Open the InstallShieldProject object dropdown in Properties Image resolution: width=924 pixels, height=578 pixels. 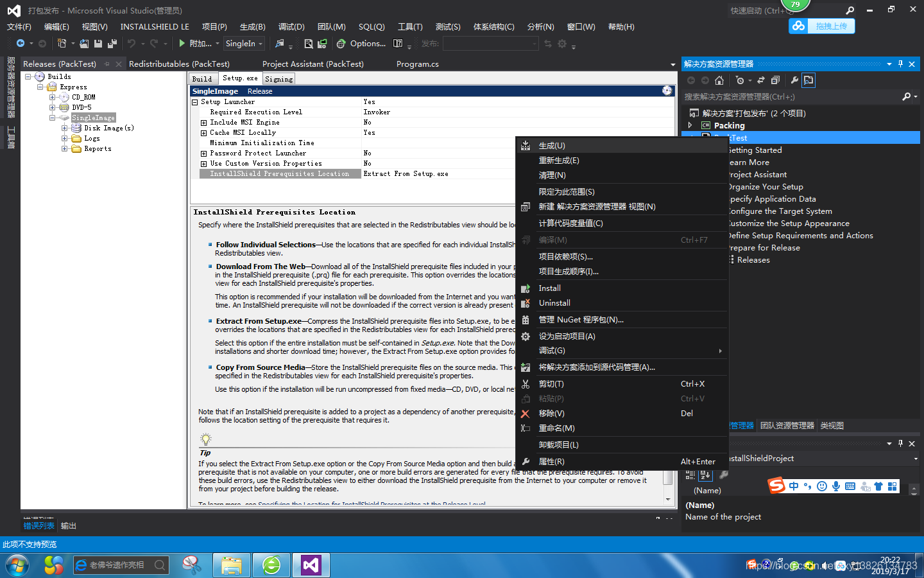[916, 459]
